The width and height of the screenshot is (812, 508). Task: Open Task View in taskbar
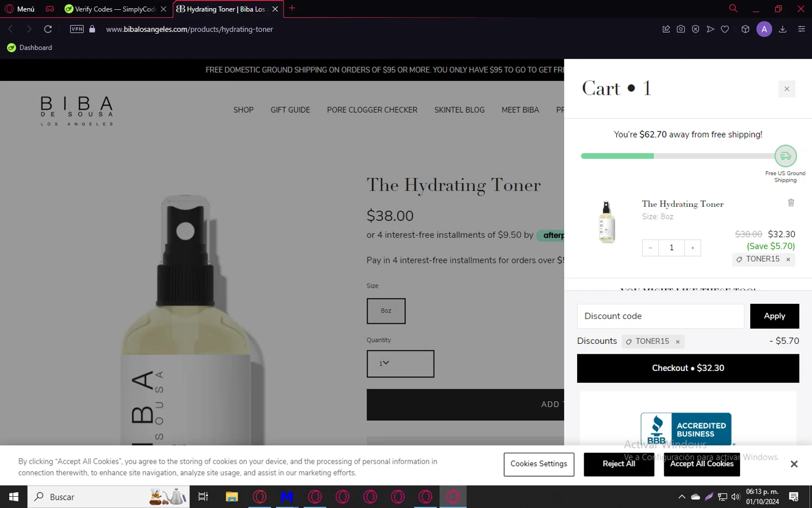tap(204, 497)
